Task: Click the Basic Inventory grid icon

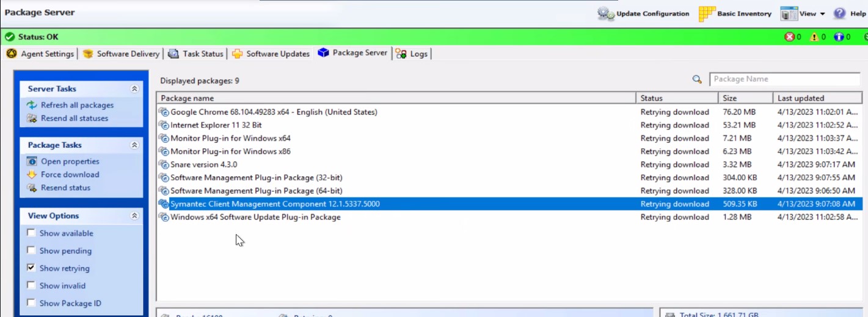Action: click(707, 13)
